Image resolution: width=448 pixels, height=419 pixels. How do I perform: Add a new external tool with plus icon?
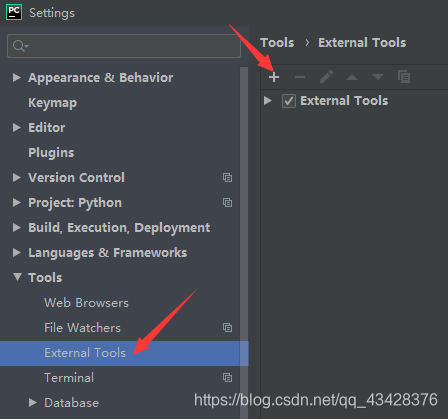coord(274,77)
